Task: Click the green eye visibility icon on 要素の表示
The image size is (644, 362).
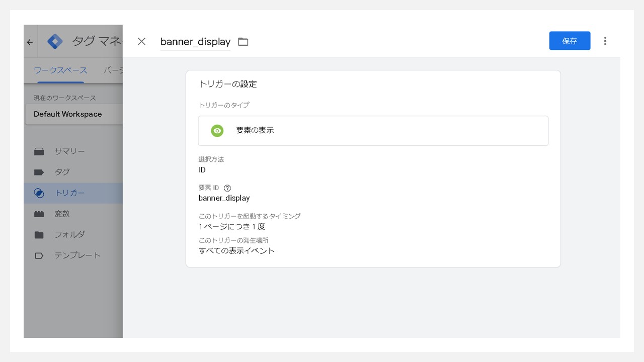Action: [217, 131]
